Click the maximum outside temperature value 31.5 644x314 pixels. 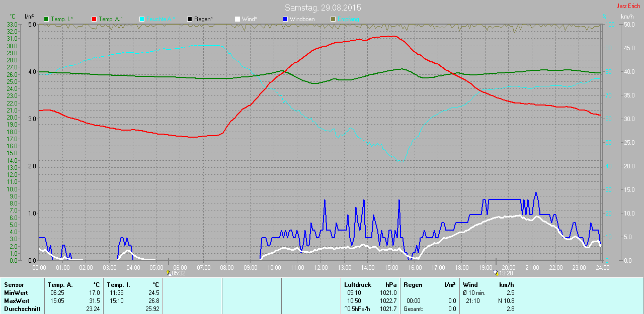point(94,301)
